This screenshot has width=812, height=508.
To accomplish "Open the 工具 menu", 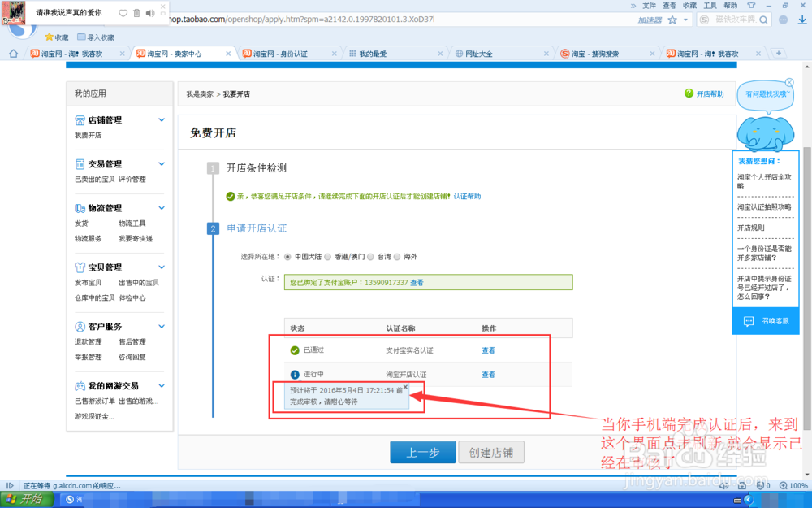I will [710, 6].
